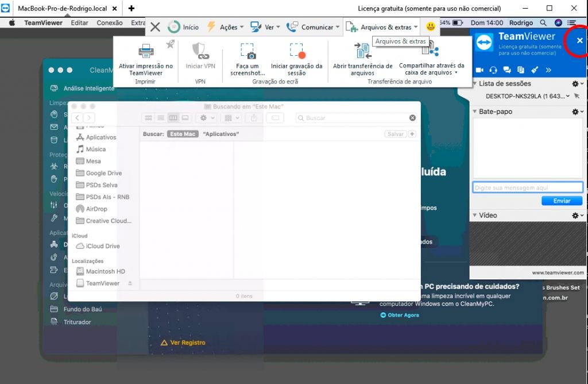Eject the TeamViewer volume in Finder sidebar
588x384 pixels.
[x=130, y=283]
